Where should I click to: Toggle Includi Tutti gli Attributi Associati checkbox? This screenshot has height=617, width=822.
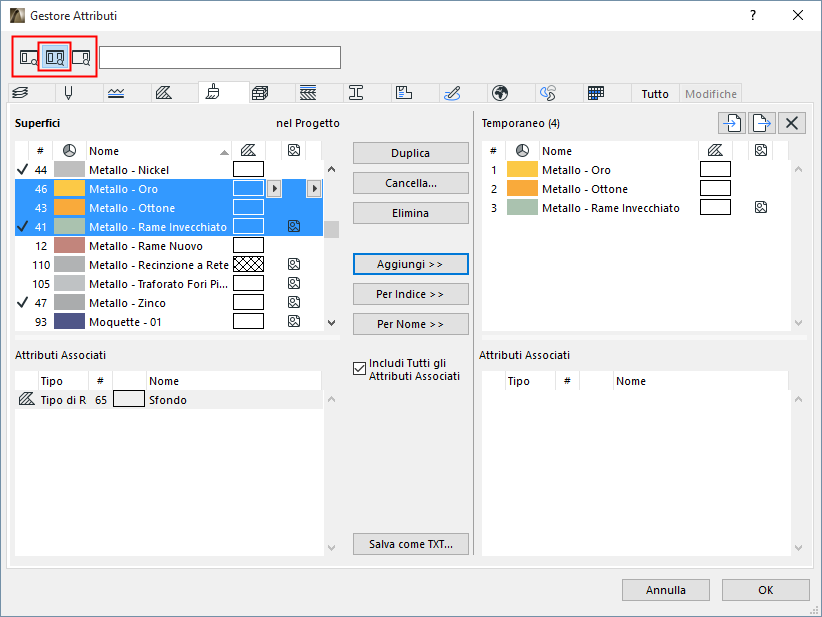pos(360,369)
